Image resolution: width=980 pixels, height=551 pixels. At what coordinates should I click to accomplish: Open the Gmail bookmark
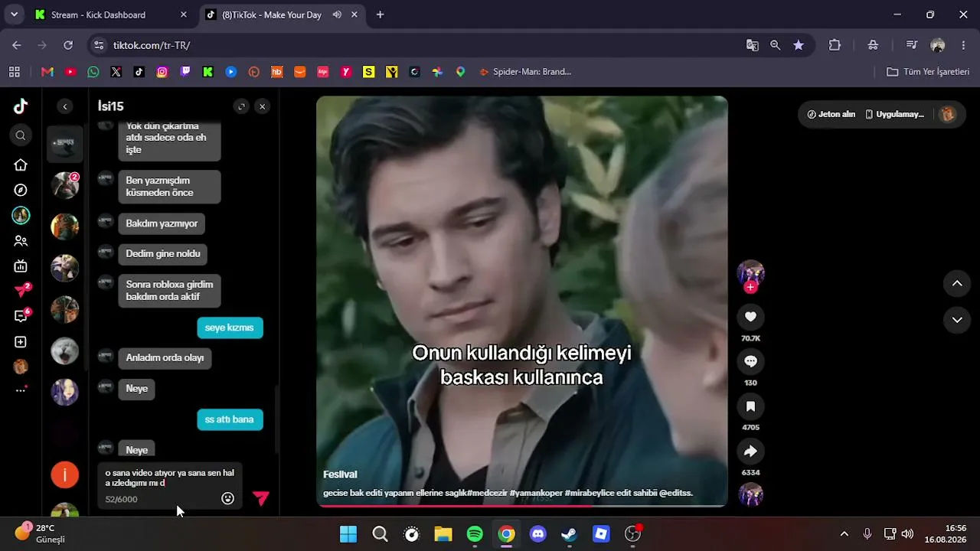[47, 72]
